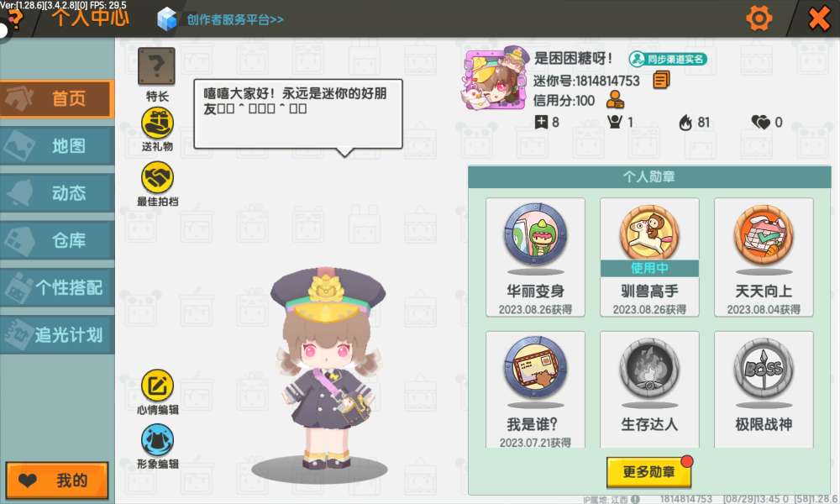Screen dimensions: 840x504
Task: Open the 最佳拍档 handshake icon
Action: tap(157, 178)
